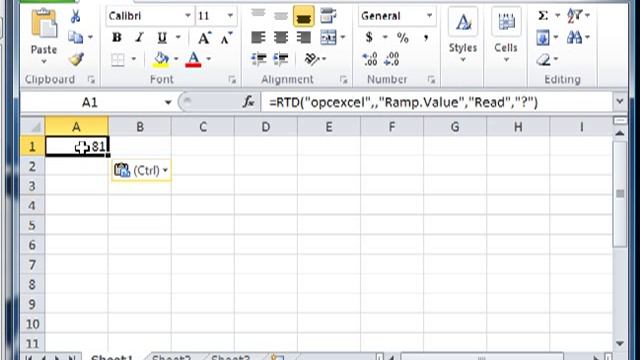Open Font dialog launcher
Screen dimensions: 640x360
232,80
